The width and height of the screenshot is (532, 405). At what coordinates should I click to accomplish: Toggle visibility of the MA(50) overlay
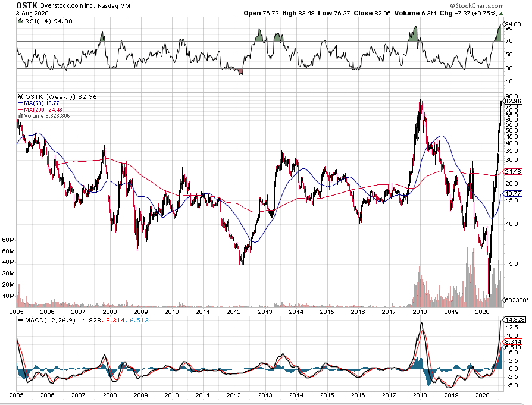coord(42,102)
